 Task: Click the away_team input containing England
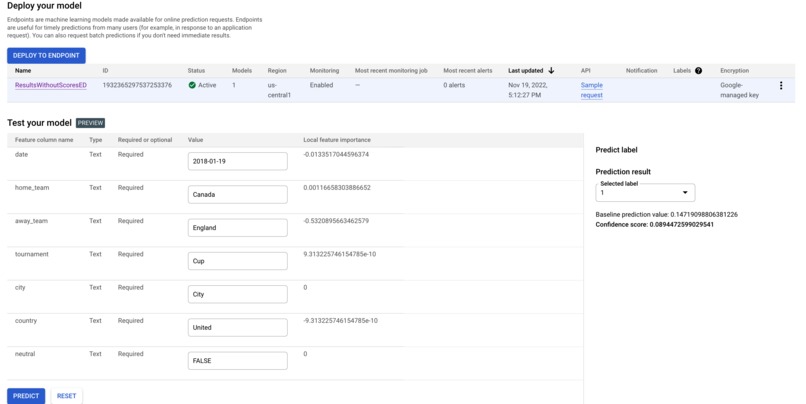click(237, 228)
